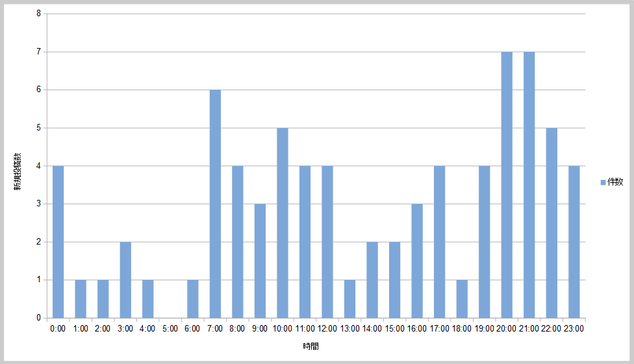Click the 22:00 axis tick label
This screenshot has width=634, height=364.
pos(552,328)
